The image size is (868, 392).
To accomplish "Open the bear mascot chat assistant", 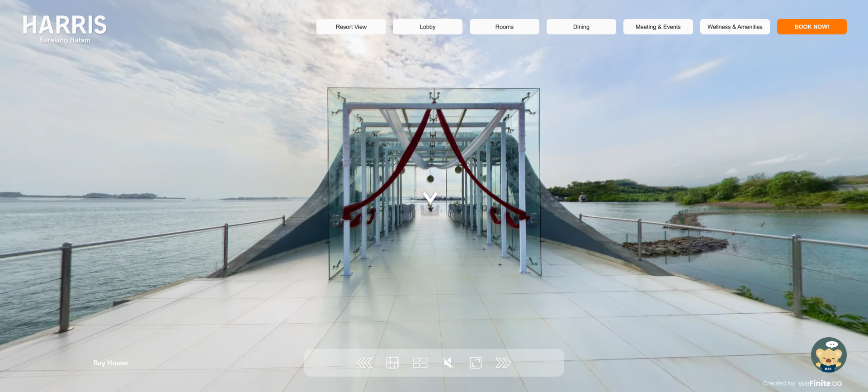I will pyautogui.click(x=828, y=357).
